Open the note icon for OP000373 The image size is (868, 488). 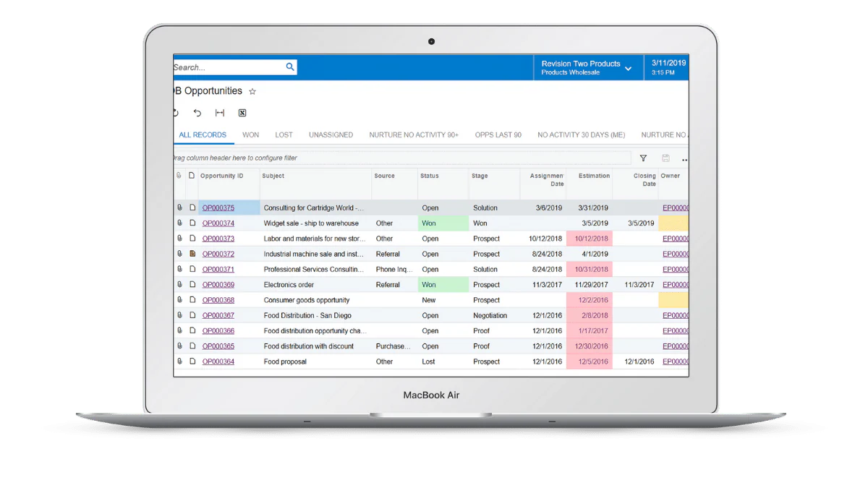192,239
